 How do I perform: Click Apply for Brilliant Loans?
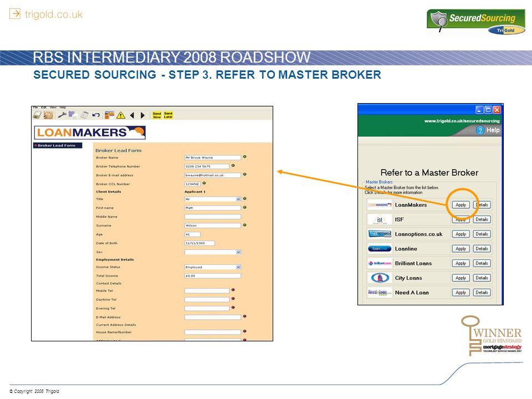point(461,263)
